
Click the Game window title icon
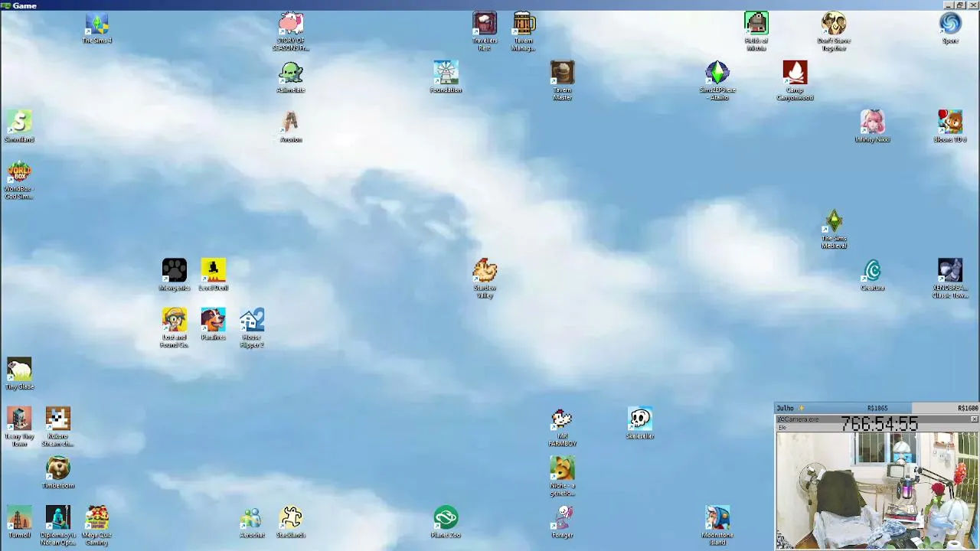[x=6, y=5]
